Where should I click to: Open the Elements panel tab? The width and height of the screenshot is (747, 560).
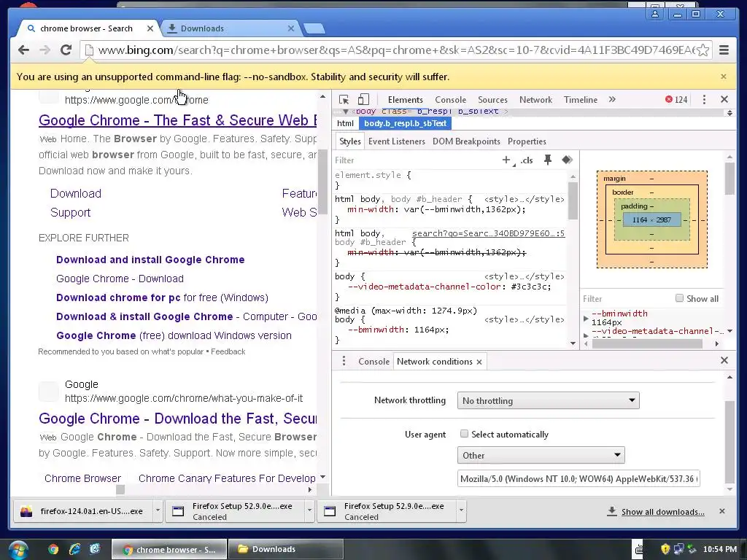tap(405, 99)
